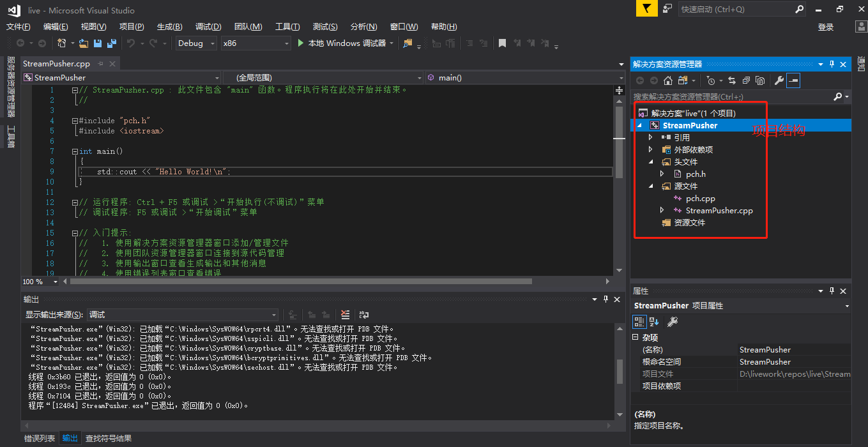
Task: Open the 文件(F) menu
Action: (x=19, y=27)
